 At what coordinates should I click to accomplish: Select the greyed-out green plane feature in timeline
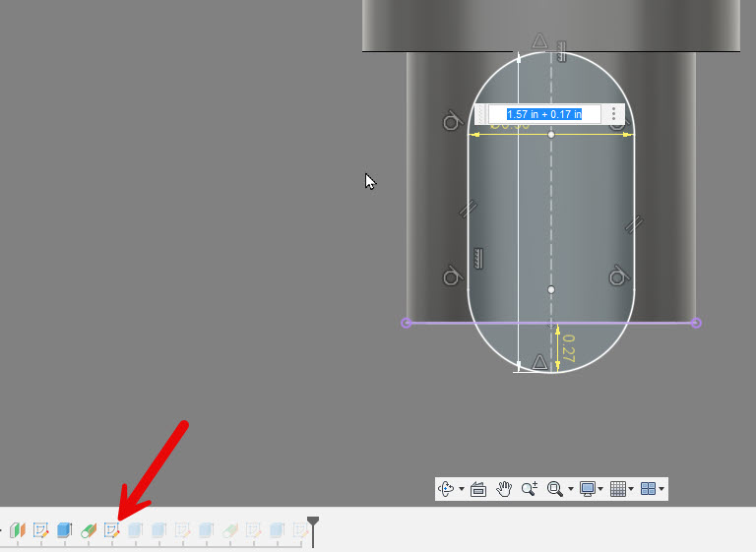pos(230,530)
